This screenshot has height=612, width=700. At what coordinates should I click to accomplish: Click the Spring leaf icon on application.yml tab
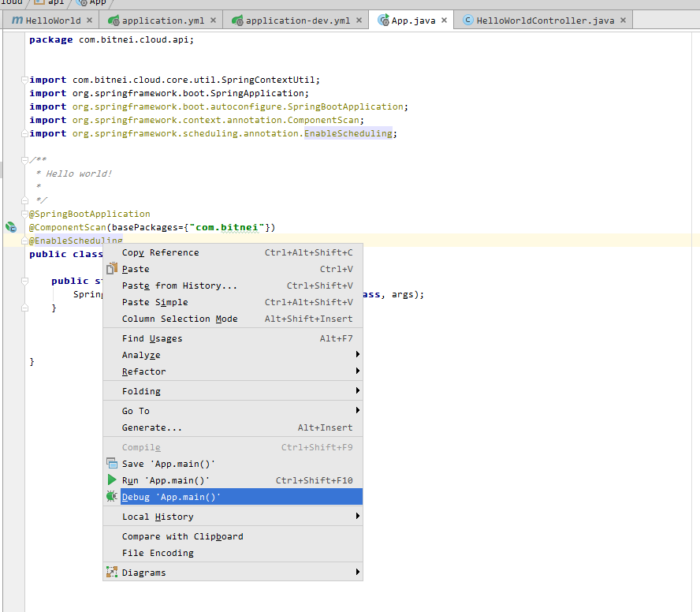point(114,20)
